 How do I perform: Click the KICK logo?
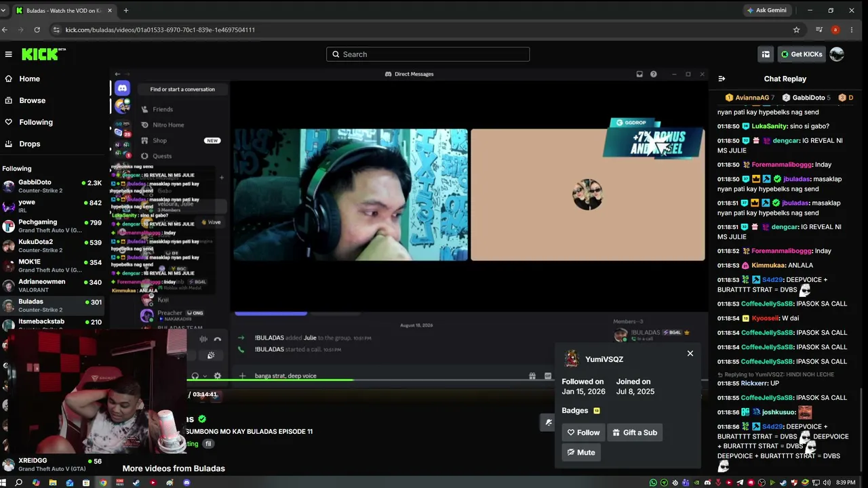point(43,54)
